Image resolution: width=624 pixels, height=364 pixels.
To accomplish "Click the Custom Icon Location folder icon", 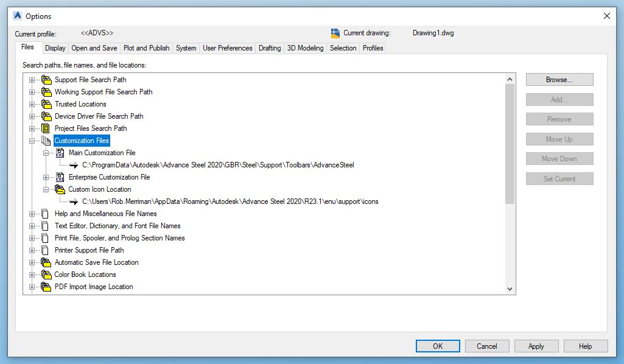I will pyautogui.click(x=60, y=189).
